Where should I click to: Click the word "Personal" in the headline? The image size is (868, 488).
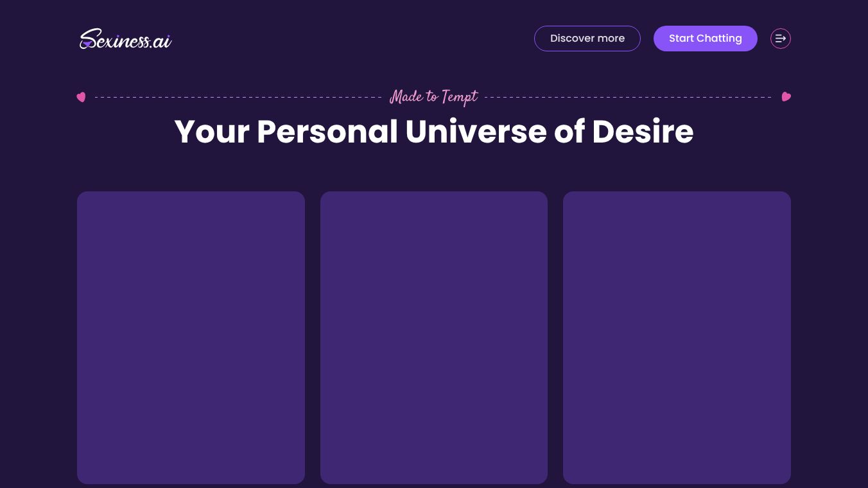pos(327,132)
